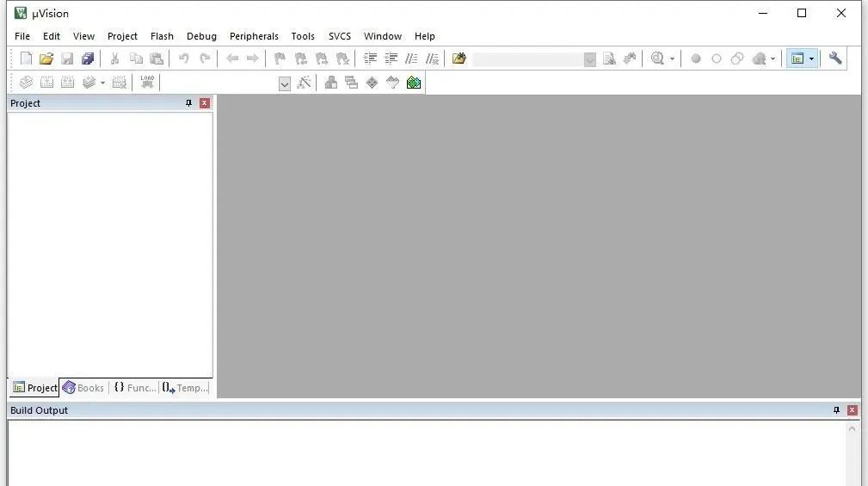The height and width of the screenshot is (486, 868).
Task: Click the Disable All Breakpoints icon
Action: click(736, 58)
